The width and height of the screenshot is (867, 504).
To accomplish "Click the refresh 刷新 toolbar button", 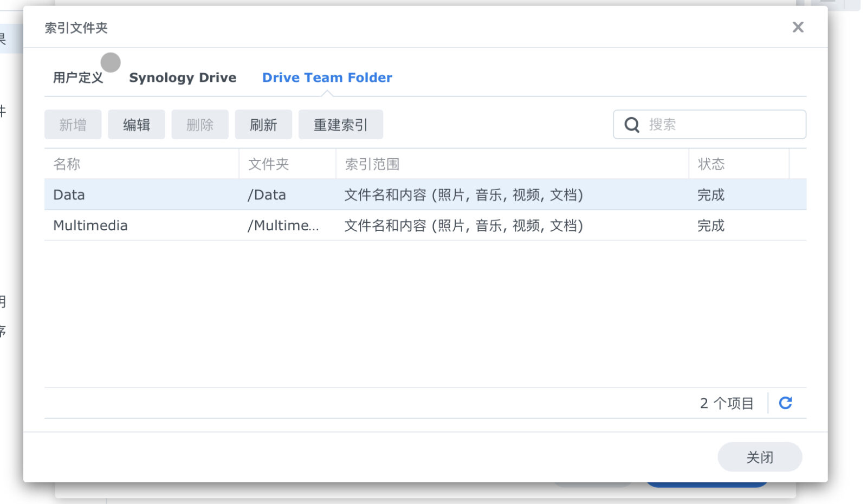I will [263, 124].
